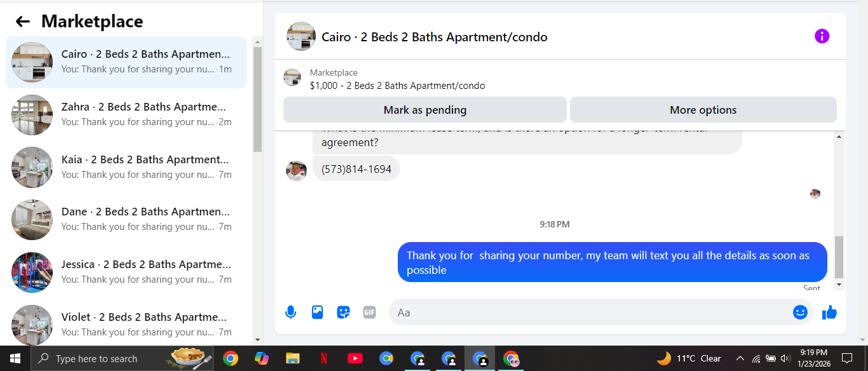
Task: Open Zahra apartment conversation
Action: [x=126, y=114]
